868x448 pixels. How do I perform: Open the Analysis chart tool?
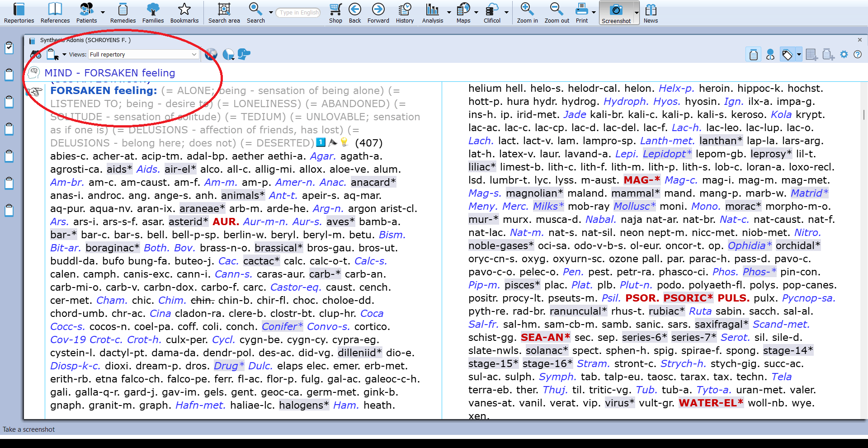coord(433,13)
